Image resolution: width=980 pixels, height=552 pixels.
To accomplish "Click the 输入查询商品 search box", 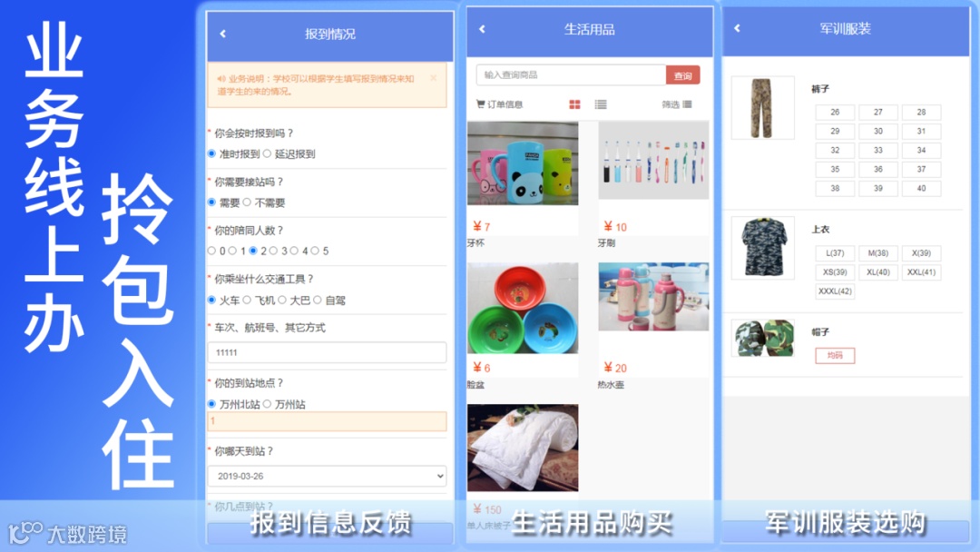I will 571,75.
